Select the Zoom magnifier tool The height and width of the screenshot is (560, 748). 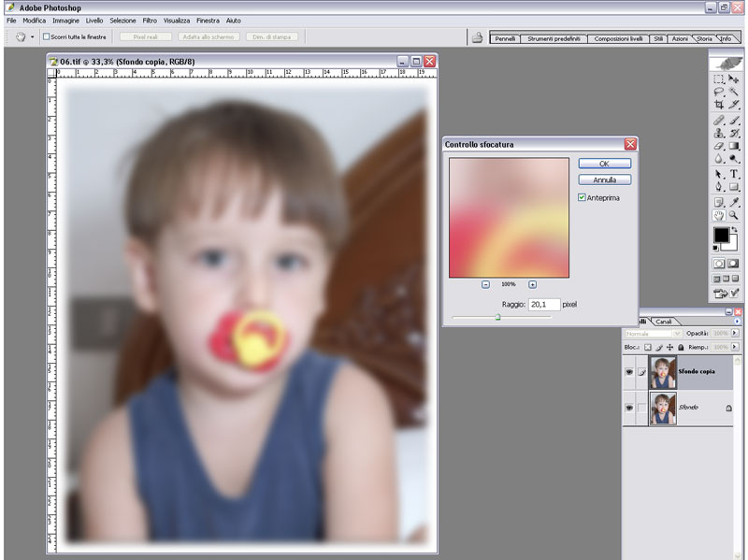pos(734,215)
